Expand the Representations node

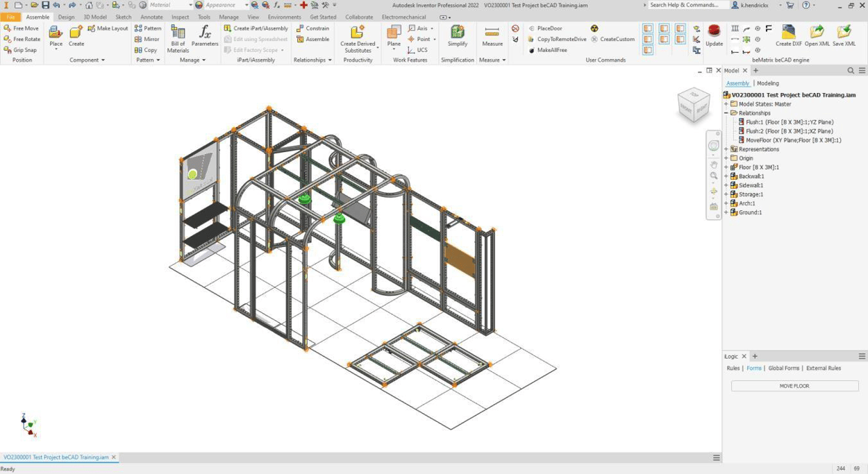click(726, 149)
